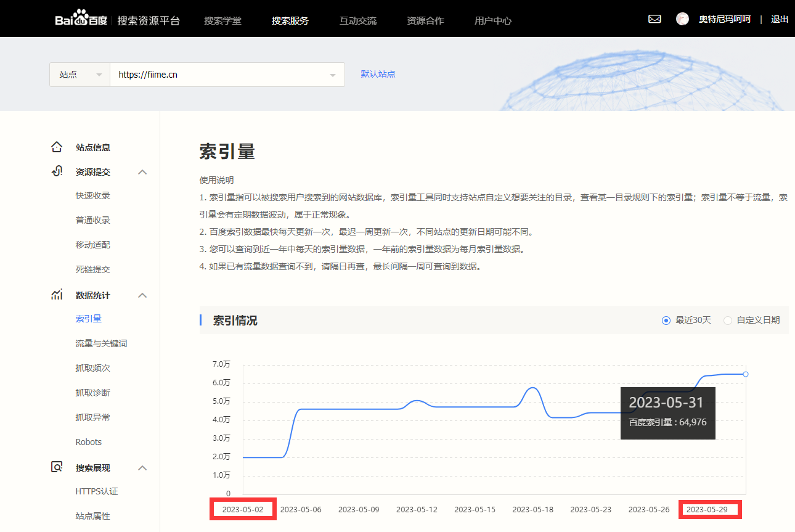
Task: Click the 2023-05-26 axis date label
Action: coord(649,510)
